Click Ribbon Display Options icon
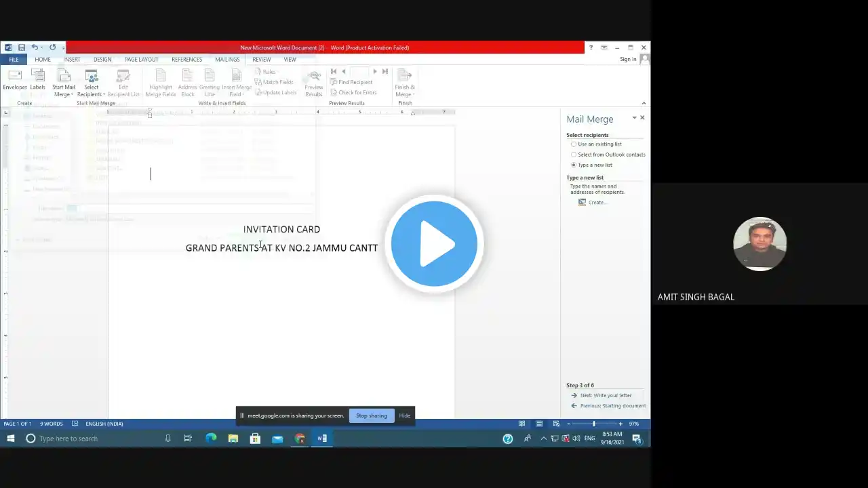 click(604, 47)
